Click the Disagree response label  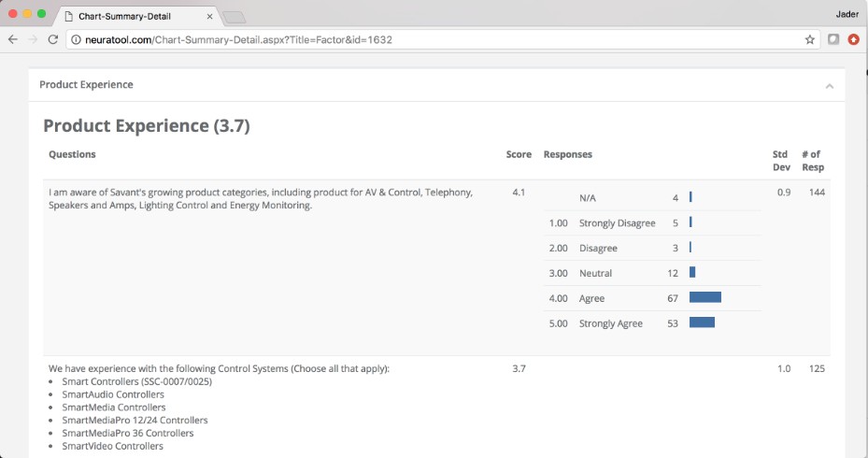(598, 248)
